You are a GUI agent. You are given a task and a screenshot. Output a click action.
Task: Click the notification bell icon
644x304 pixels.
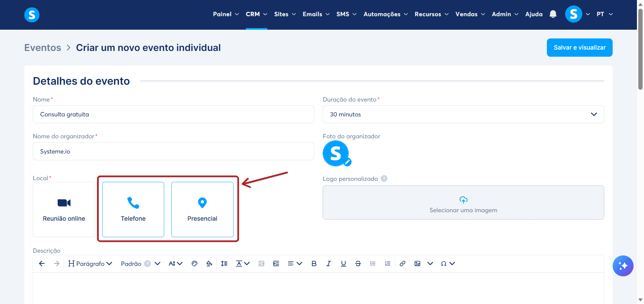click(553, 14)
